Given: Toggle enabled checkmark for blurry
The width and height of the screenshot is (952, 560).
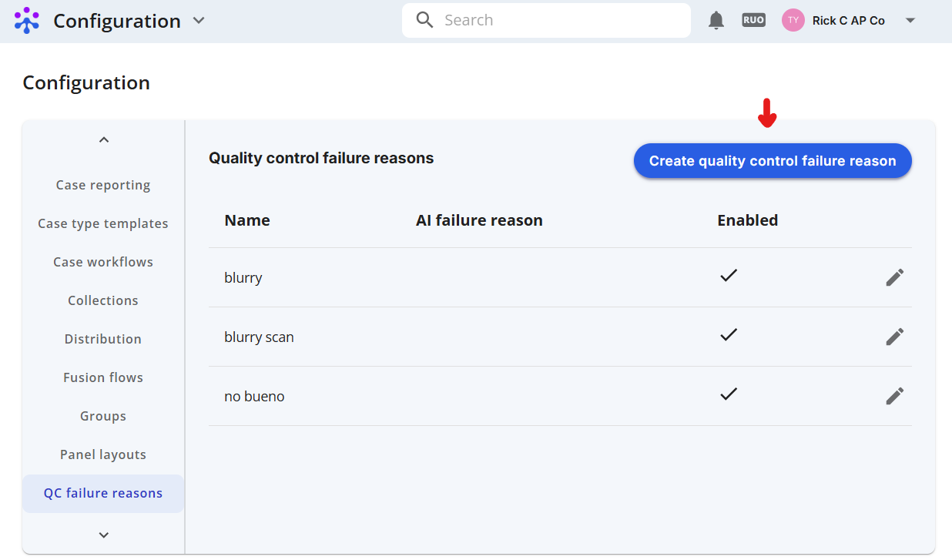Looking at the screenshot, I should [x=729, y=275].
